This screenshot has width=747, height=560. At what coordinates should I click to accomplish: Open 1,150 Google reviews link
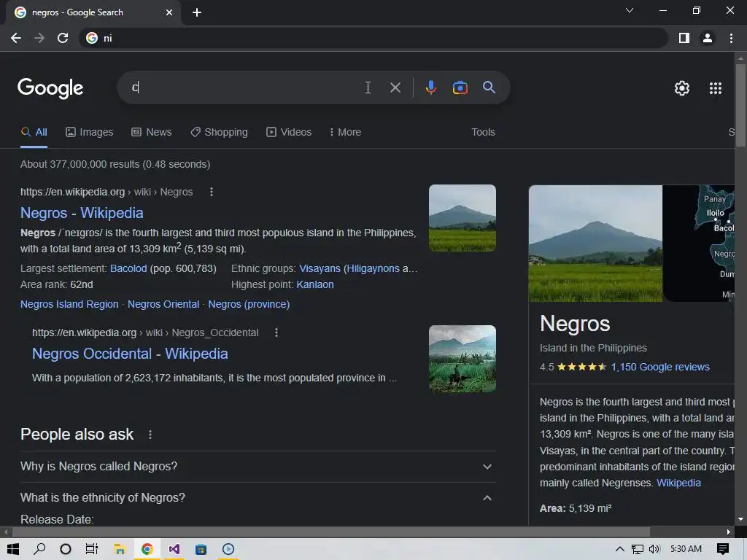point(659,367)
